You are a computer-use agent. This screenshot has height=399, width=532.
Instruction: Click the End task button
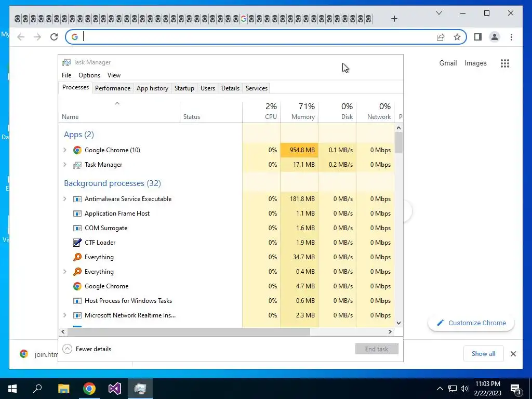377,349
